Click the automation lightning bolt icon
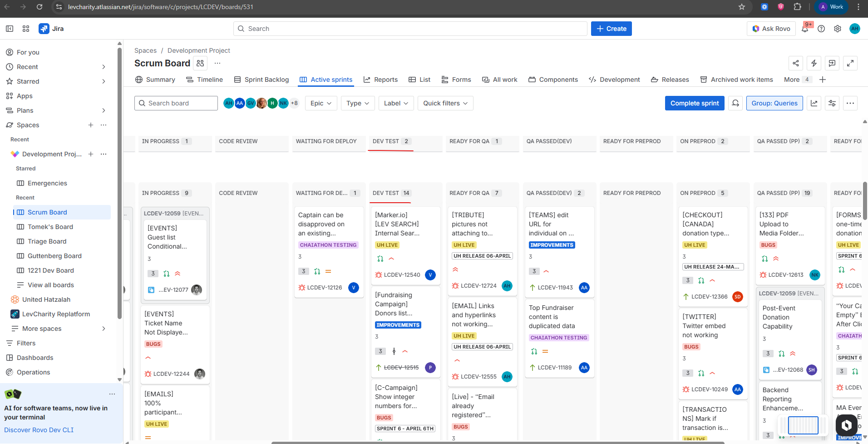This screenshot has height=444, width=868. [x=814, y=63]
